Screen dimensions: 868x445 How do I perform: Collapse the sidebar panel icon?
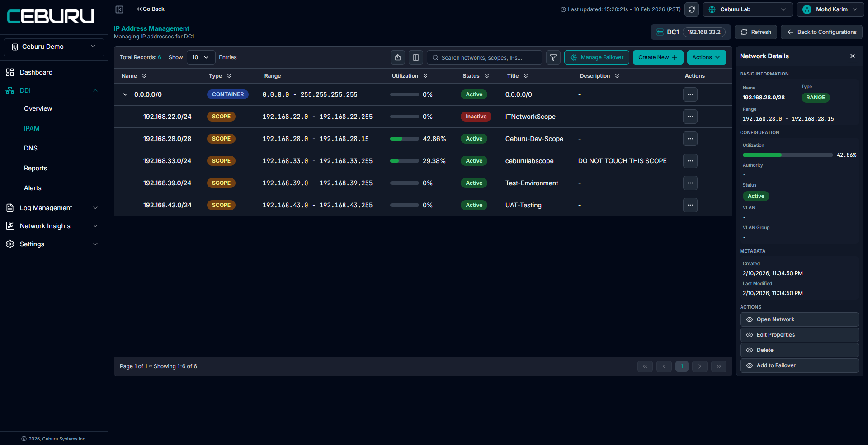click(x=119, y=9)
